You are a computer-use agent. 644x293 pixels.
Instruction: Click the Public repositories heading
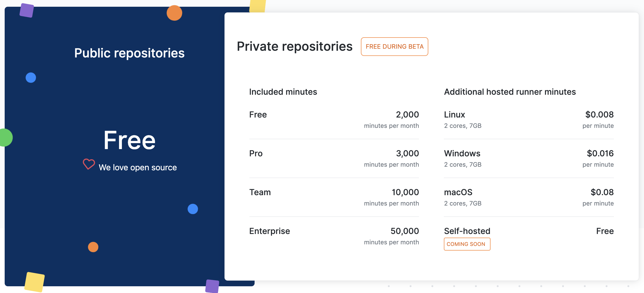129,53
